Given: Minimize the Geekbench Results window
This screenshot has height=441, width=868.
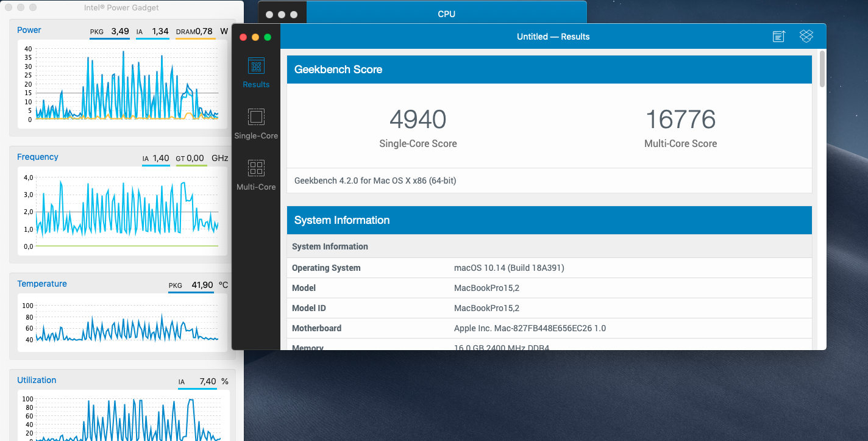Looking at the screenshot, I should pos(255,37).
